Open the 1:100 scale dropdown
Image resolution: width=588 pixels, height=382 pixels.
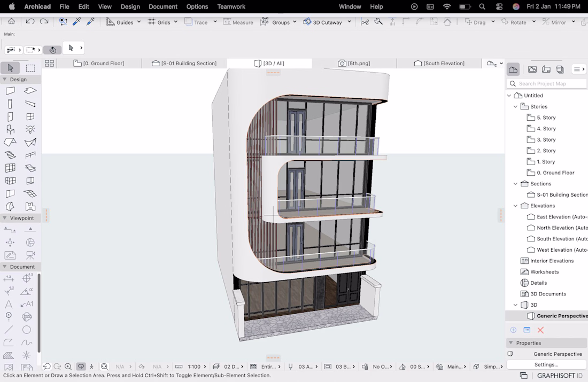click(197, 367)
